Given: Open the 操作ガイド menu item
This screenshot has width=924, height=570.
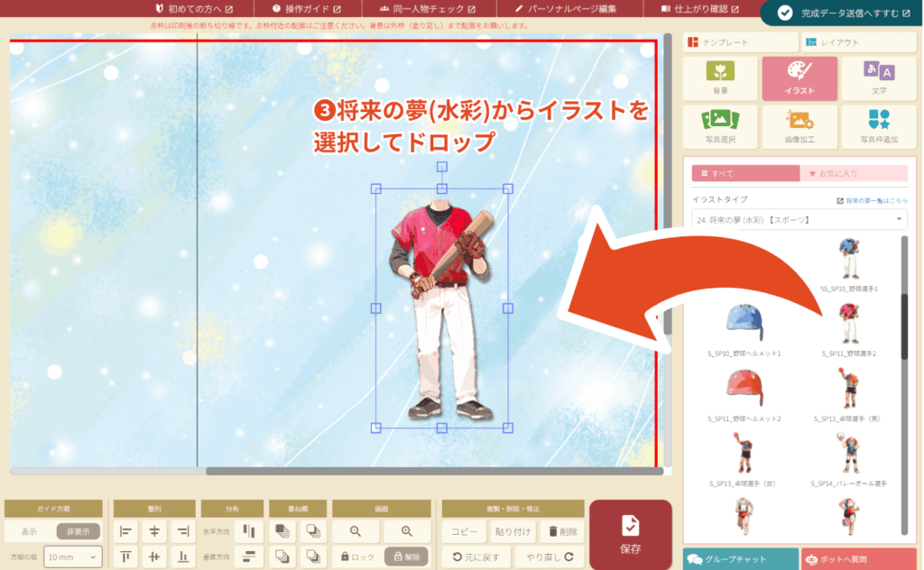Looking at the screenshot, I should (x=303, y=9).
